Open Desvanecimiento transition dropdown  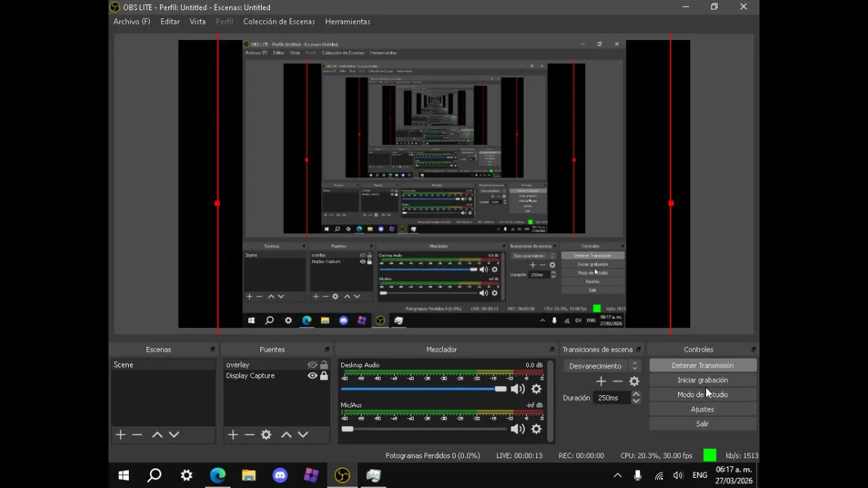point(602,366)
